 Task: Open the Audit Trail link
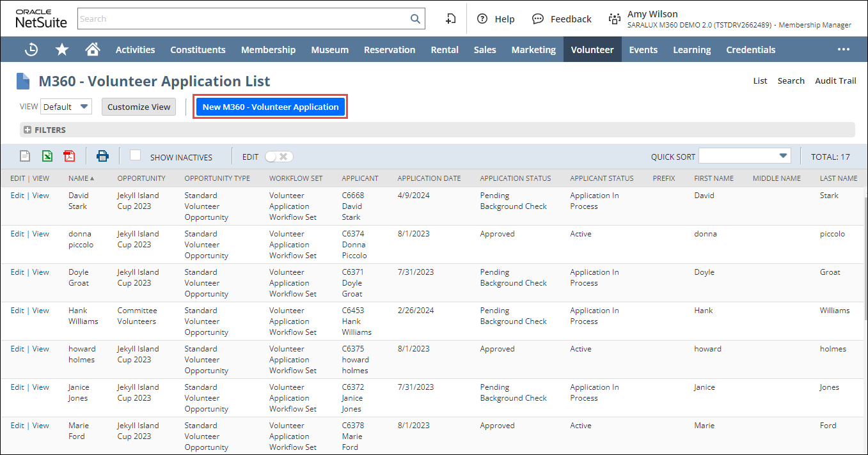[x=835, y=81]
